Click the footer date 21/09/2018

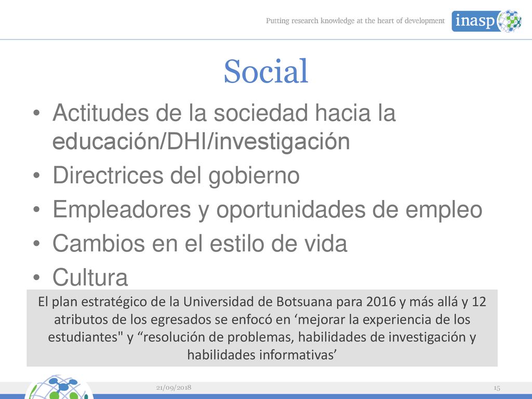pos(174,388)
